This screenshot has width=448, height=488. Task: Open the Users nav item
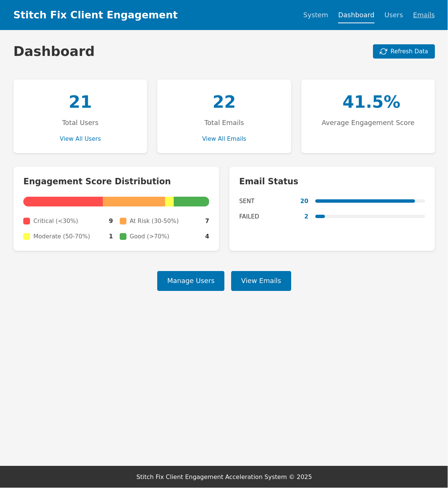click(394, 15)
